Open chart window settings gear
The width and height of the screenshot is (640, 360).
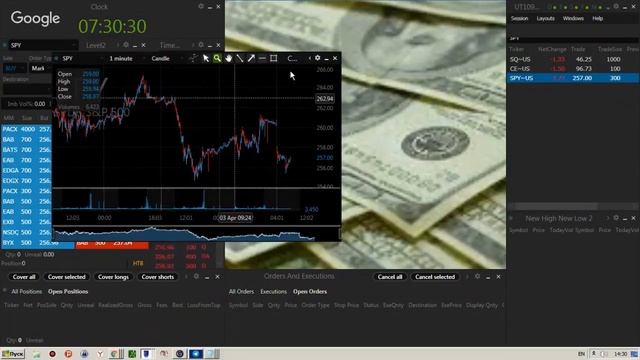pos(318,58)
